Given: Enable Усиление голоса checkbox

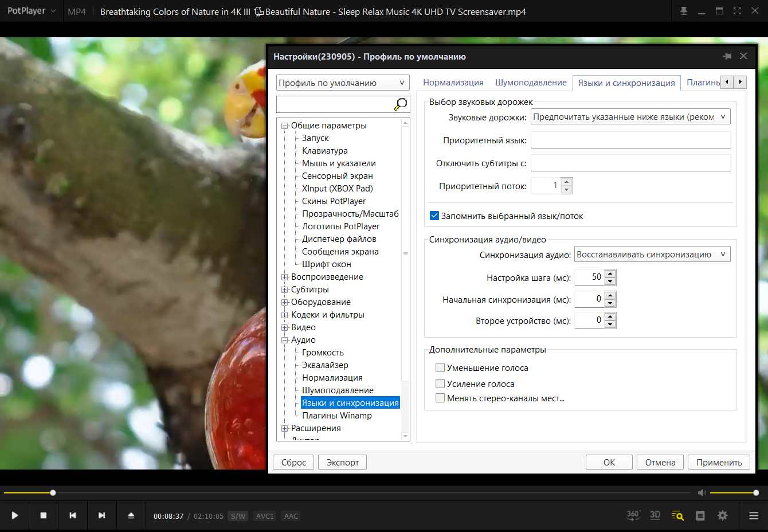Looking at the screenshot, I should pyautogui.click(x=440, y=384).
